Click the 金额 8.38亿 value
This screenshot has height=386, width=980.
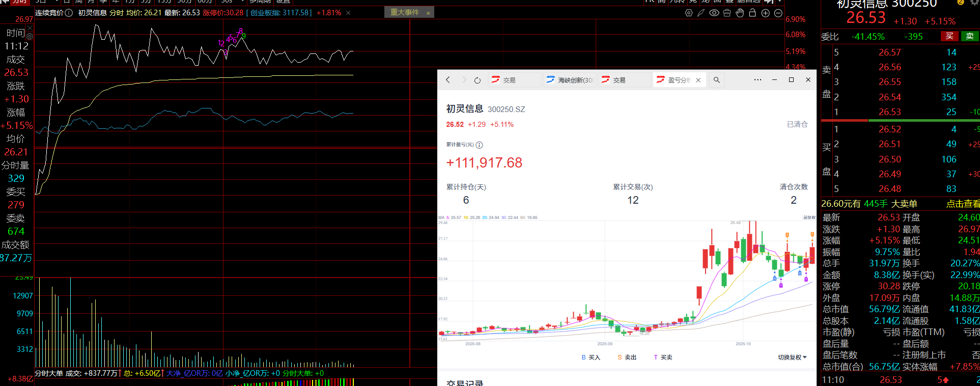[x=887, y=275]
